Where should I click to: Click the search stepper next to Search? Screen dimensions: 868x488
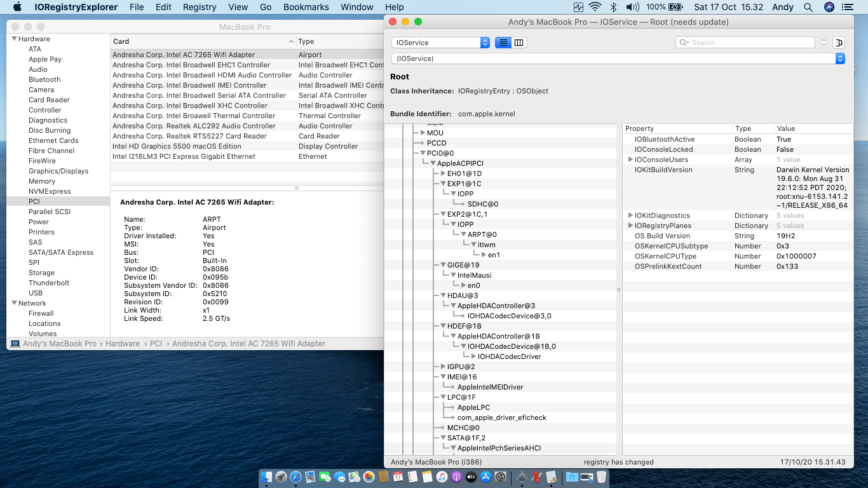(824, 43)
